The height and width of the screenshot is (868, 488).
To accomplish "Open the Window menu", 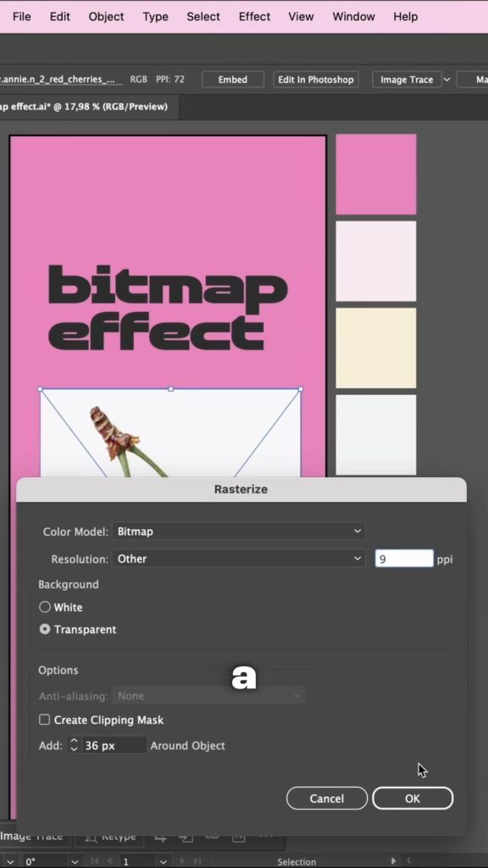I will click(353, 17).
